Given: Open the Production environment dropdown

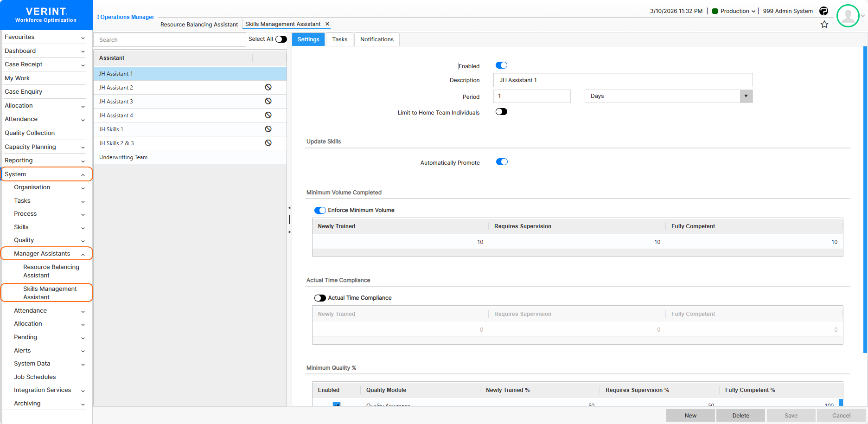Looking at the screenshot, I should [x=737, y=11].
